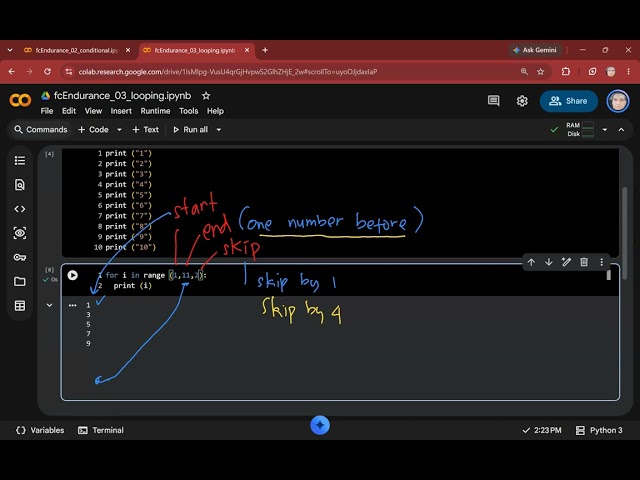Viewport: 640px width, 480px height.
Task: Open the Insert menu
Action: [x=121, y=111]
